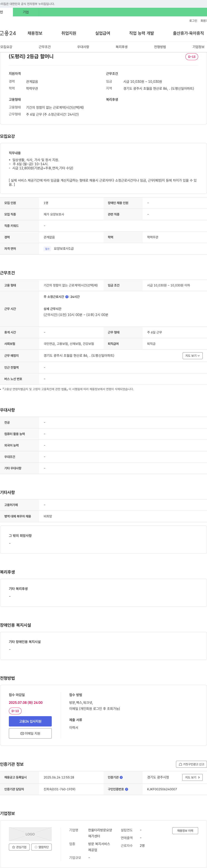The width and height of the screenshot is (207, 868).
Task: Jump to the 복리후생 section tab
Action: tap(122, 47)
